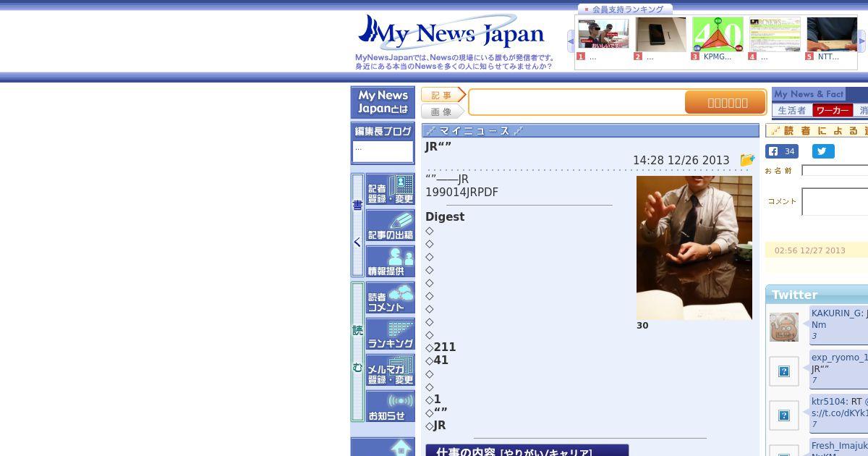Click comment timestamp 02:56 12/27 2013

(x=810, y=250)
